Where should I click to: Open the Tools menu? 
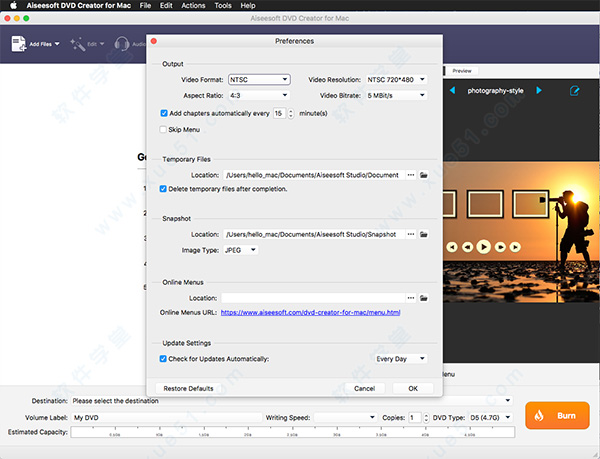[223, 5]
